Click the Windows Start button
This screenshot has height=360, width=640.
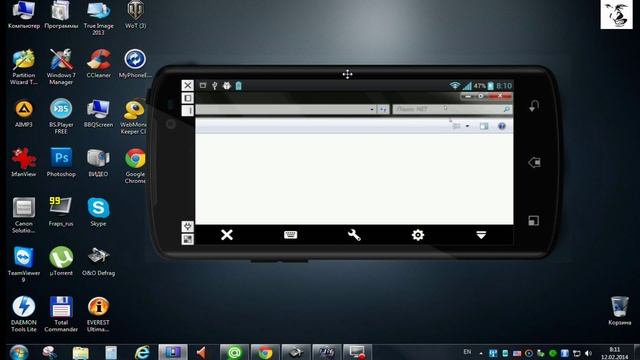19,352
